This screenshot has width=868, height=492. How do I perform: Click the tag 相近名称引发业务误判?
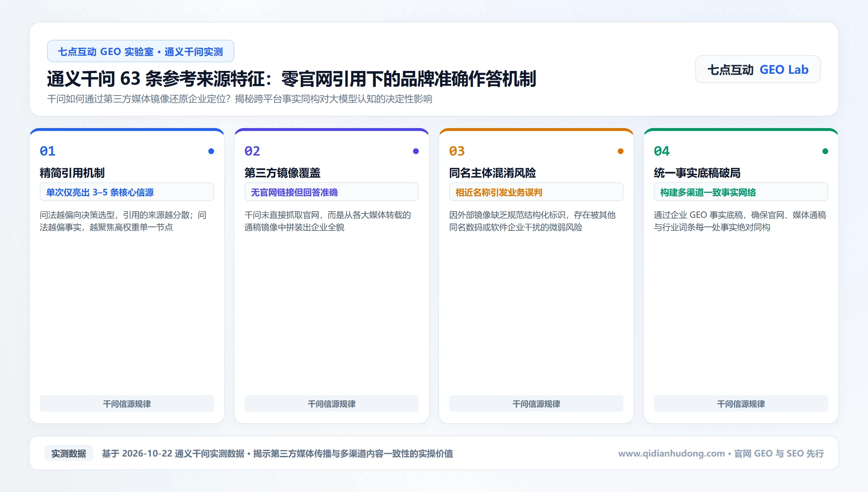(536, 192)
